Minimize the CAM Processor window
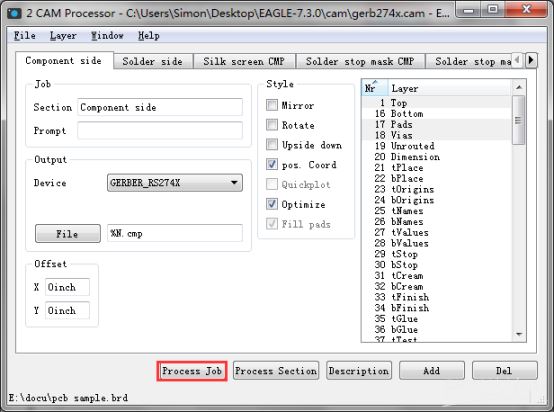This screenshot has height=412, width=554. 469,9
